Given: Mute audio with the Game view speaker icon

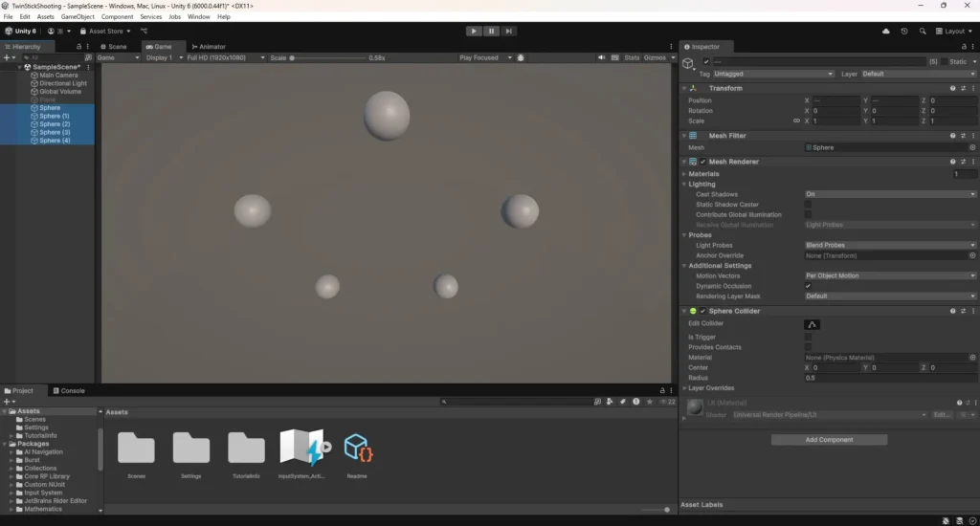Looking at the screenshot, I should [x=602, y=57].
